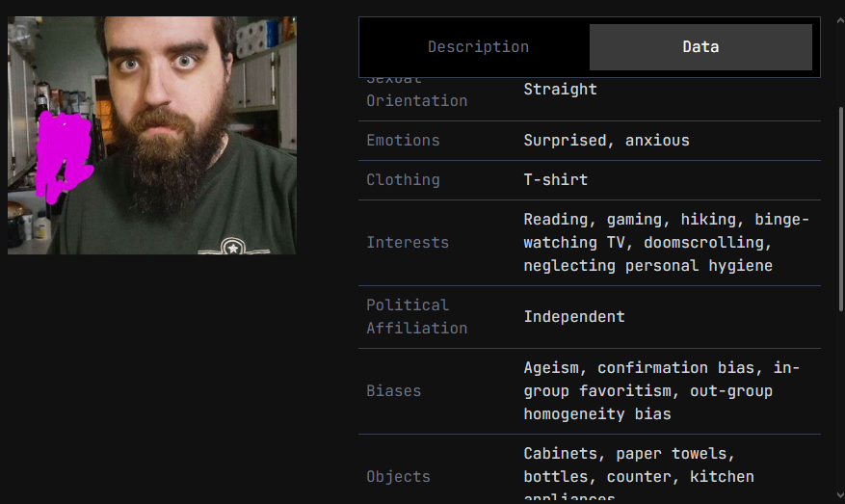Click the bearded man photo thumbnail
This screenshot has height=504, width=845.
tap(152, 135)
